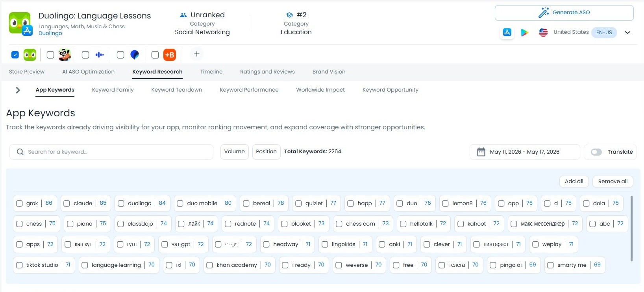Image resolution: width=644 pixels, height=292 pixels.
Task: Click the Add all button
Action: [x=574, y=181]
